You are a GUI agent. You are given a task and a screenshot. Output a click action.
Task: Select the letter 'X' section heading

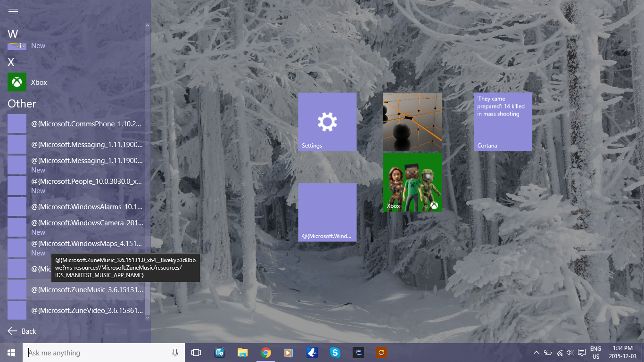11,62
